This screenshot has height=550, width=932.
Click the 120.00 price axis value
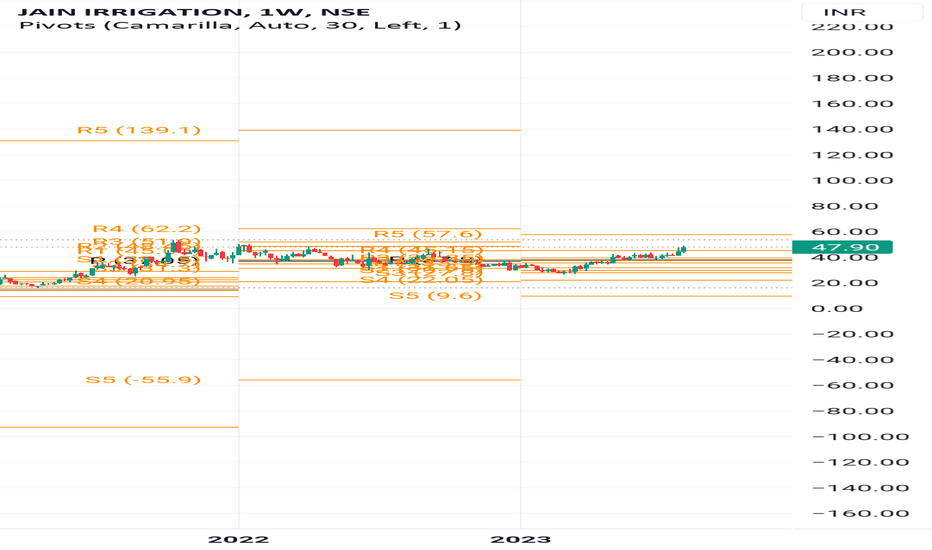pyautogui.click(x=852, y=155)
